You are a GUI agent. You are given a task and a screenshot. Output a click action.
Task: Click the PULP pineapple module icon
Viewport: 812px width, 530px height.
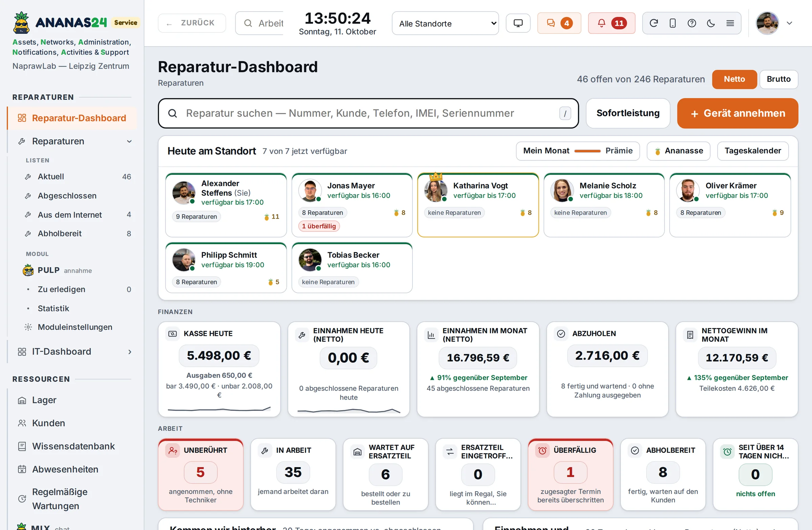28,270
